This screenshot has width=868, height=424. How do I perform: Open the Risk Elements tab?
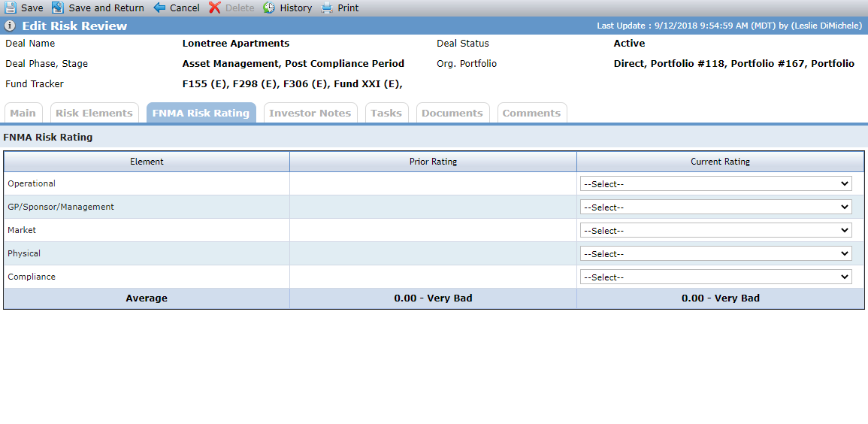point(94,113)
